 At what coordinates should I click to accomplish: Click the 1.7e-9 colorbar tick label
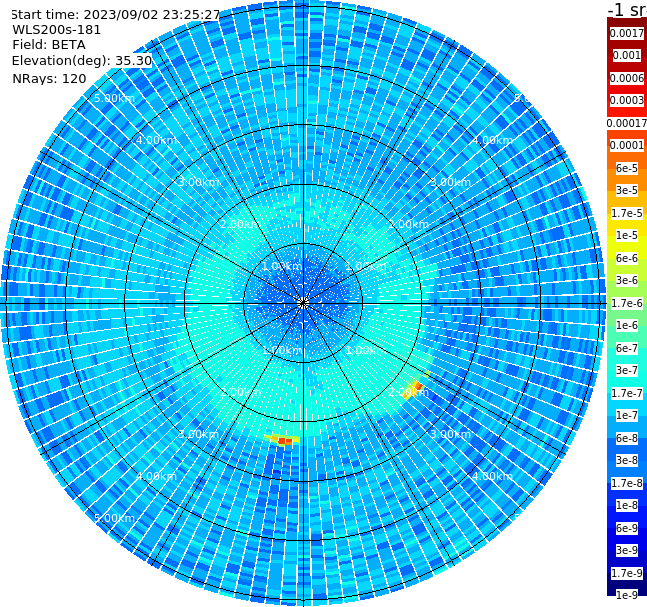point(626,573)
